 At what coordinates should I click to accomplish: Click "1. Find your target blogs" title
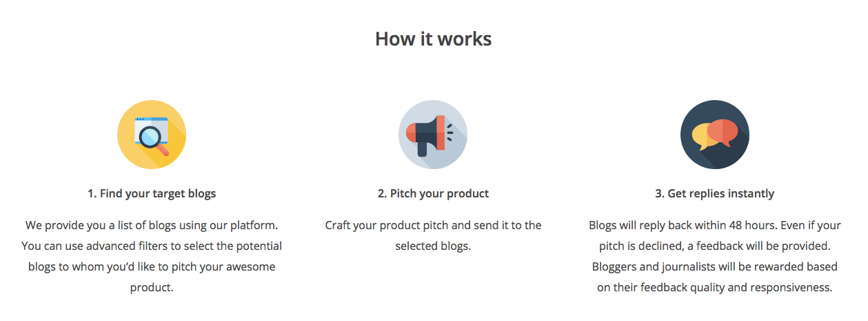tap(152, 193)
